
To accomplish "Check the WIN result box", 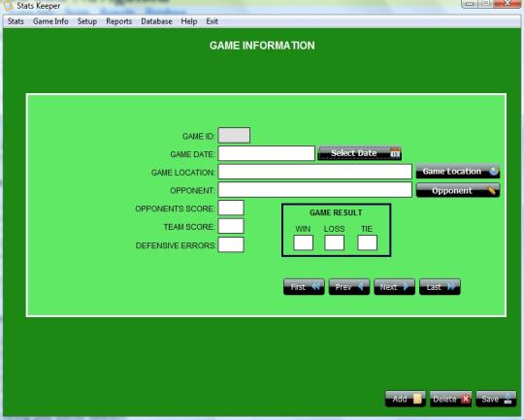I will pyautogui.click(x=303, y=242).
